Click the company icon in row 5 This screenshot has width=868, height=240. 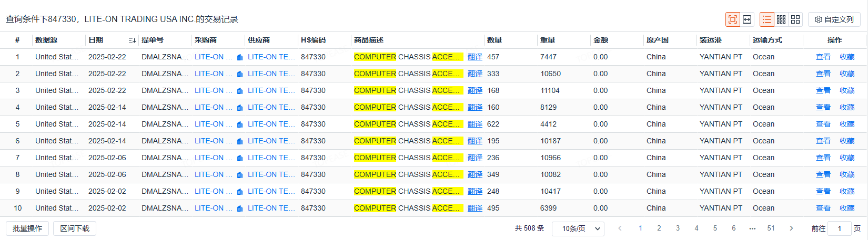pos(240,124)
